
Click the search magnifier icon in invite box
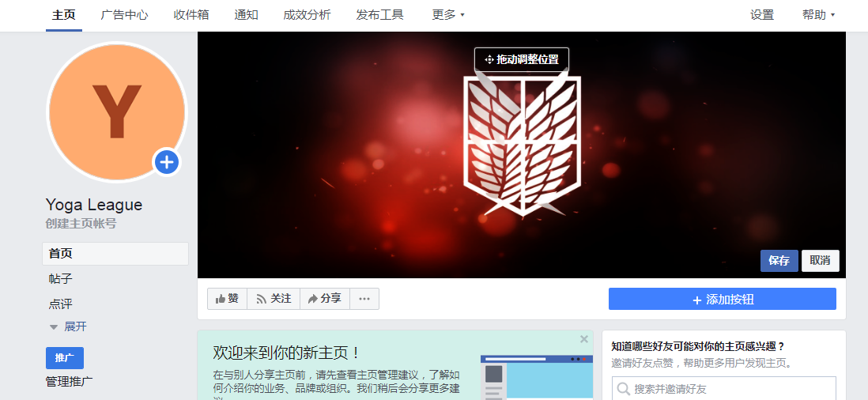[623, 389]
